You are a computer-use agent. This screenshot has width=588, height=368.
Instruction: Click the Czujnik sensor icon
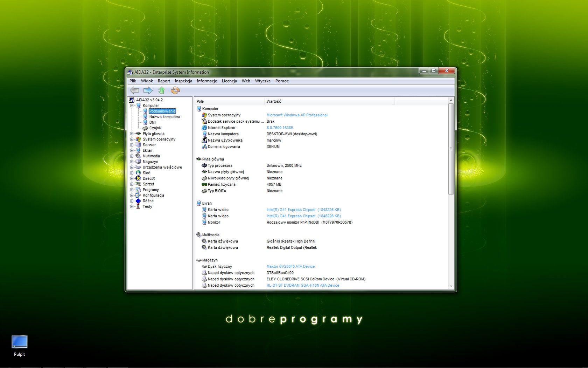145,128
